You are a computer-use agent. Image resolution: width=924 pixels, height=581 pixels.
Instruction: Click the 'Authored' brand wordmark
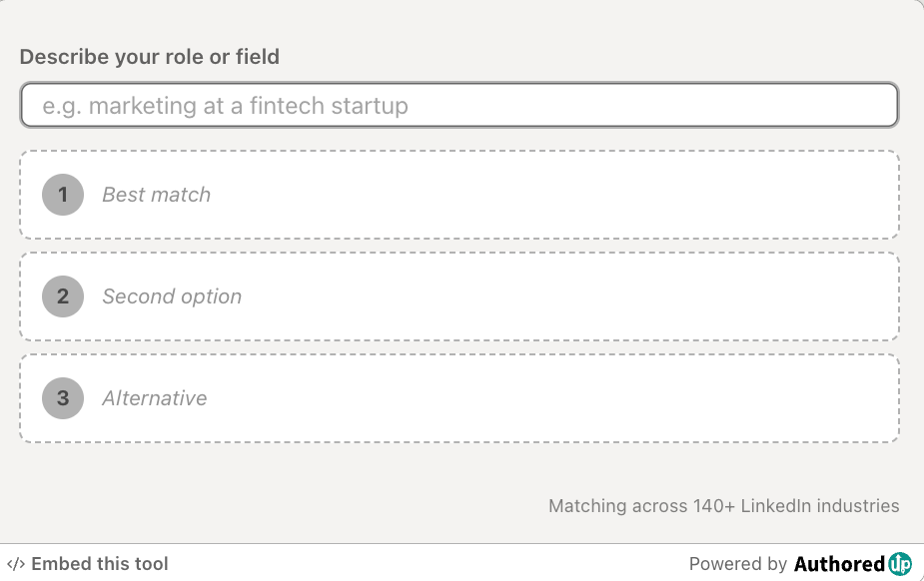pos(839,564)
